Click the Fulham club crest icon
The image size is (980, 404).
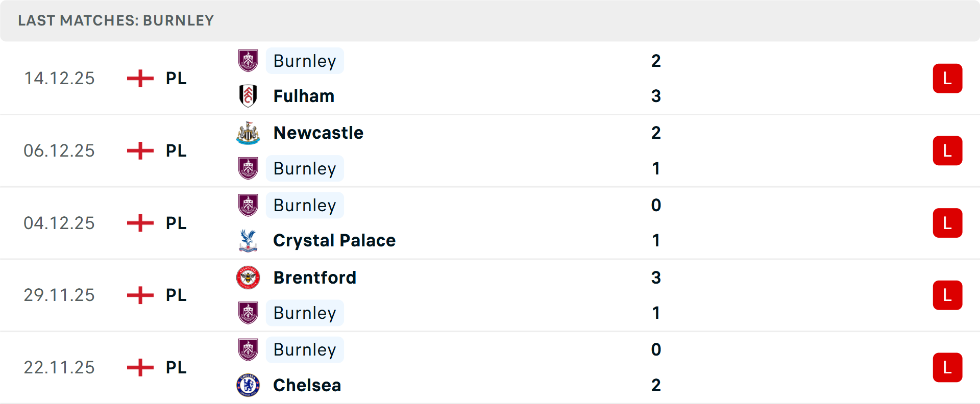(248, 96)
